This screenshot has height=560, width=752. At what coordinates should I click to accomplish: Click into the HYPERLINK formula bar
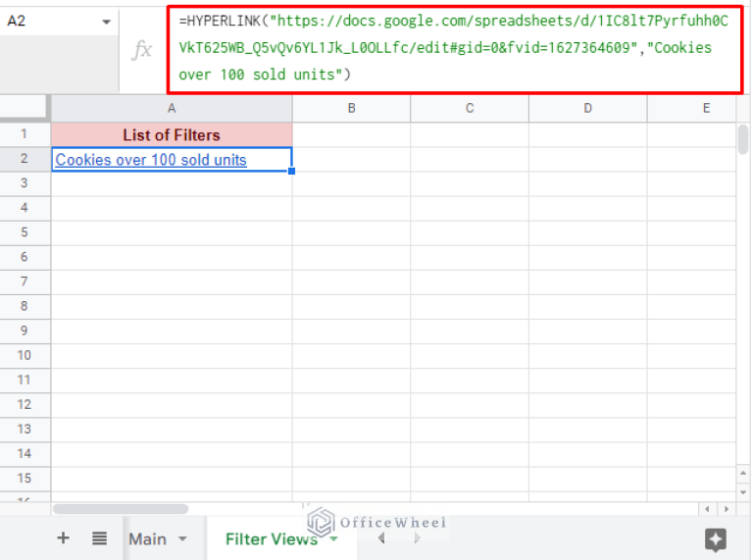[455, 49]
